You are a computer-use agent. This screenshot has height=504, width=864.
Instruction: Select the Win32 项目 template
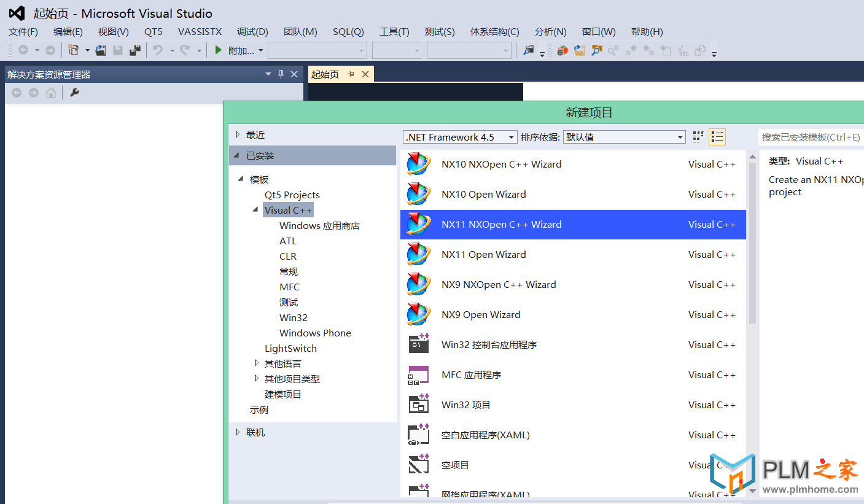coord(573,405)
